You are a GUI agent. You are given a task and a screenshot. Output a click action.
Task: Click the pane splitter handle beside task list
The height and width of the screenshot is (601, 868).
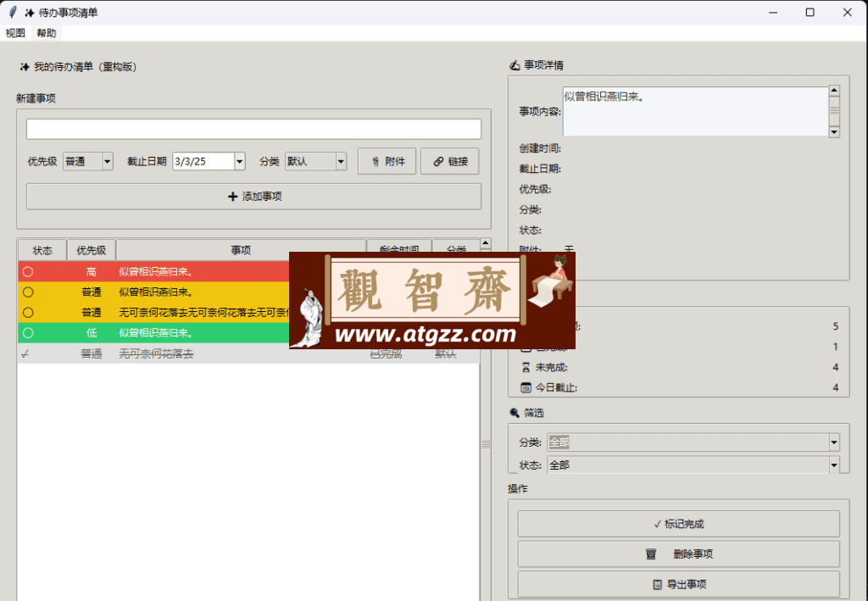click(x=486, y=444)
